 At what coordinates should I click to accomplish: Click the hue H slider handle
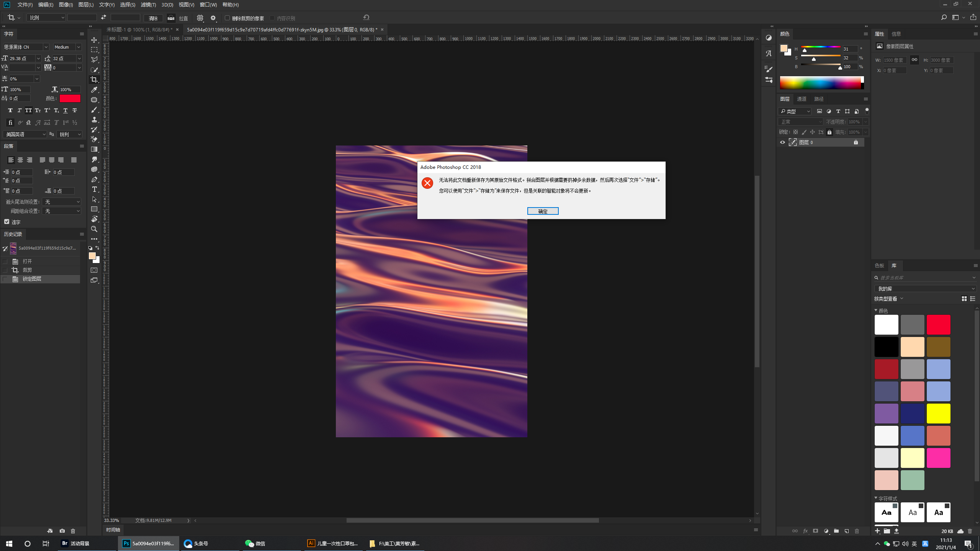coord(805,50)
